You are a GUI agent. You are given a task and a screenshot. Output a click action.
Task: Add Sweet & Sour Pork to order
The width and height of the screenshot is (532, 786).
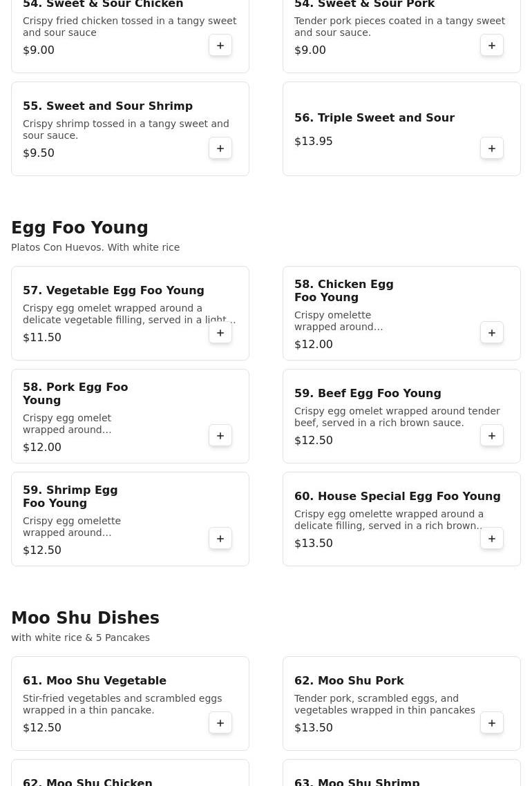pos(492,46)
